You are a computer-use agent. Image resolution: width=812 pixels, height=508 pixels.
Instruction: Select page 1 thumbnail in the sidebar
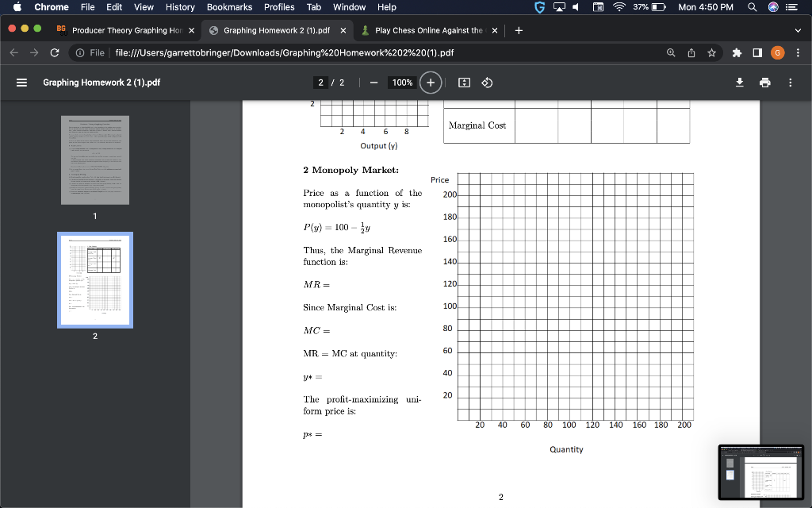[x=94, y=160]
